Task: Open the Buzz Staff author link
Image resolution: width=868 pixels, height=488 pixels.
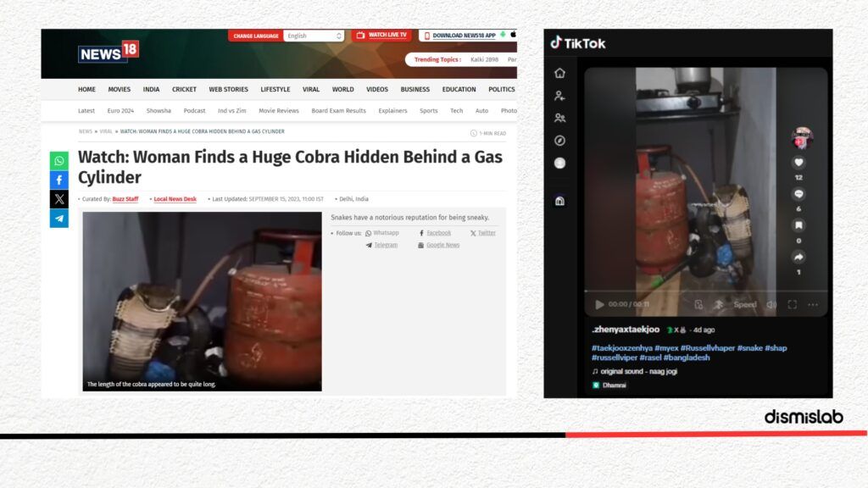Action: (x=125, y=199)
